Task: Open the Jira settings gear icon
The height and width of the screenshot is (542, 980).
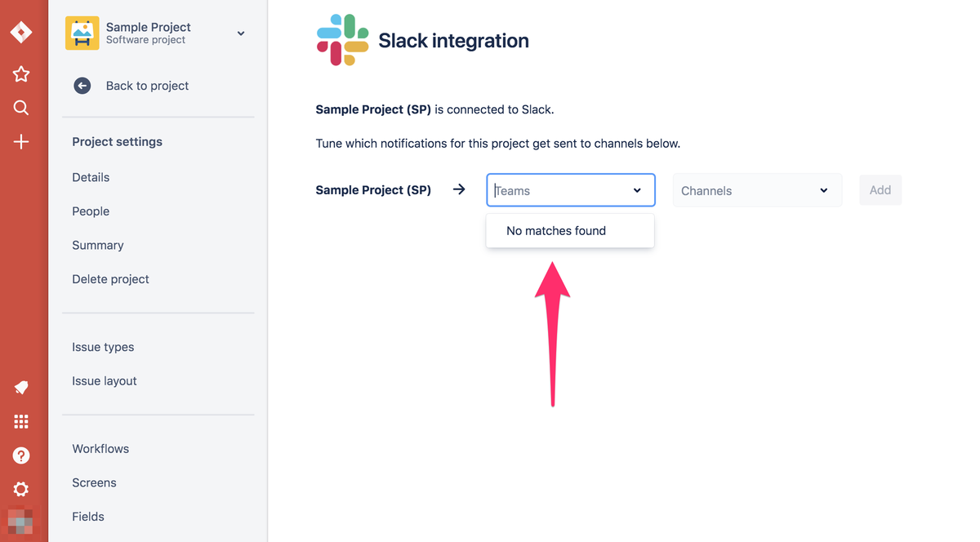Action: point(21,489)
